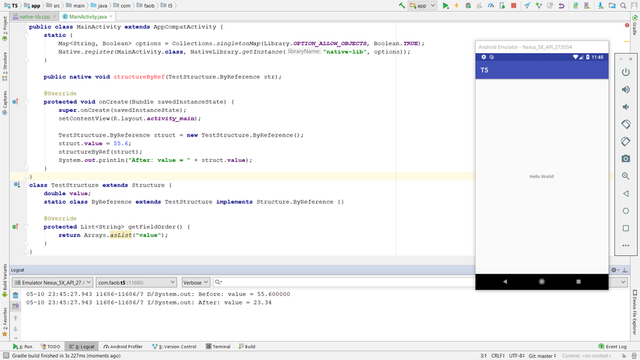Click the Make Project hammer icon
The image size is (640, 360).
402,6
